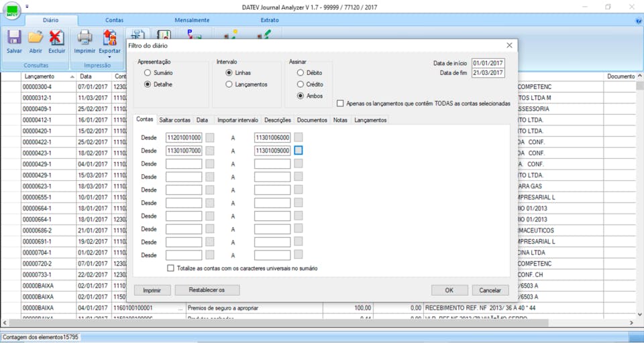Select the Linhas interval option
This screenshot has width=644, height=343.
[x=229, y=72]
